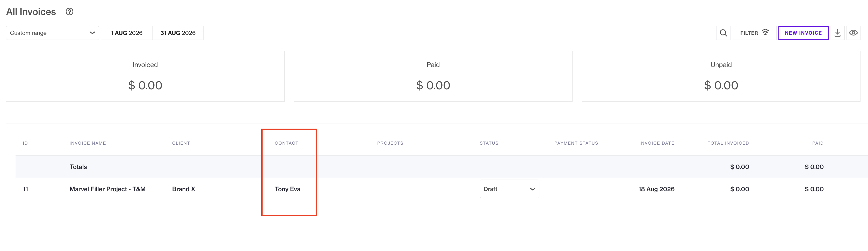Open the Marvel Filler Project - T&M invoice
868x251 pixels.
coord(107,189)
